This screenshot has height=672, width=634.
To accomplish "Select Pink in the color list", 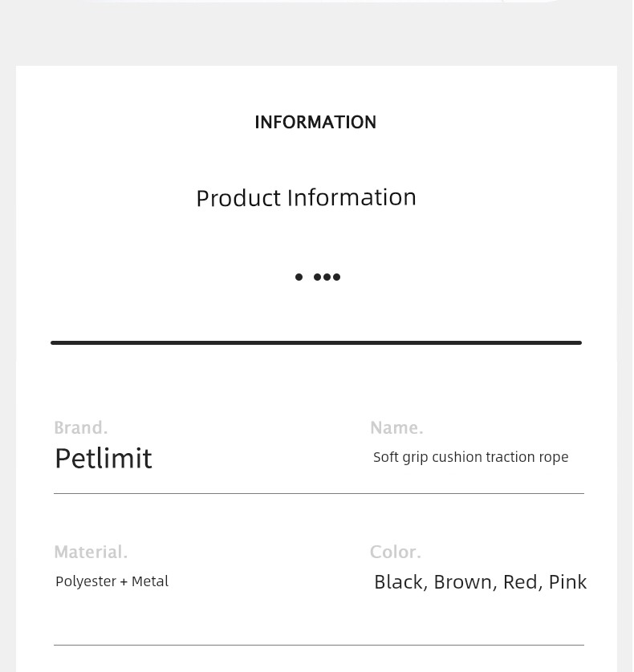I will [x=567, y=582].
